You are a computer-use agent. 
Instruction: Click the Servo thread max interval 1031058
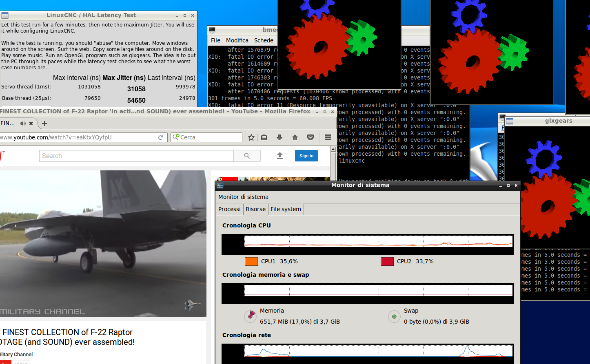pos(89,87)
